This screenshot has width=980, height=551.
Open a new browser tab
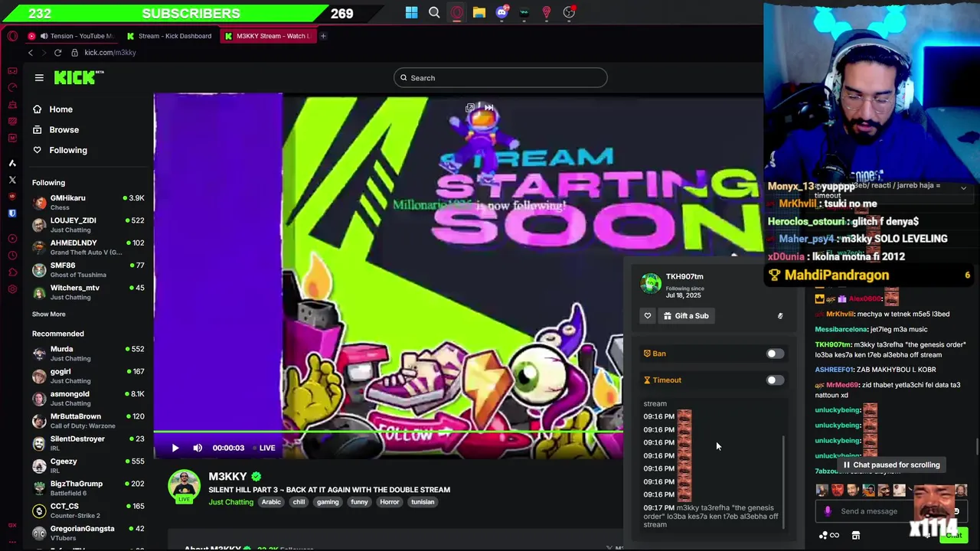pos(323,36)
